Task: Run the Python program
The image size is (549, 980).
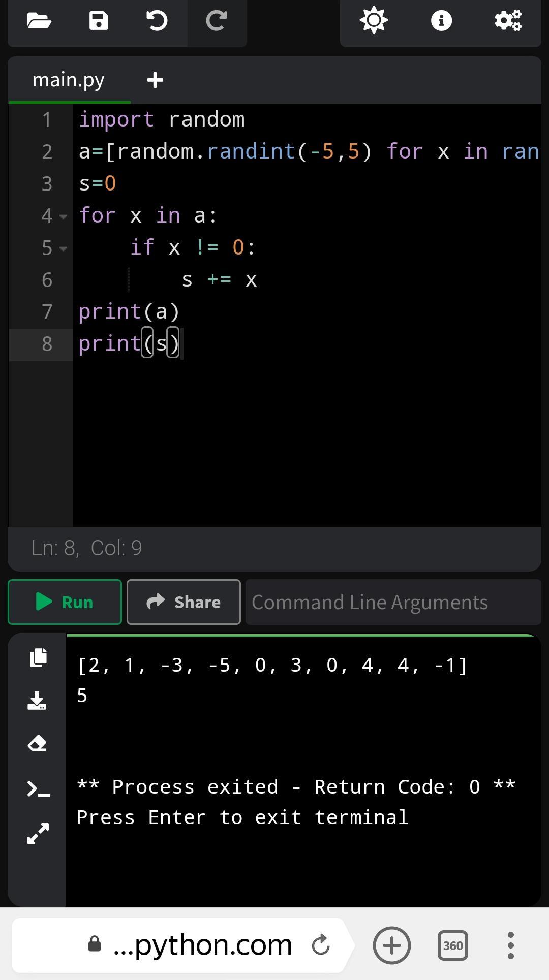Action: 65,602
